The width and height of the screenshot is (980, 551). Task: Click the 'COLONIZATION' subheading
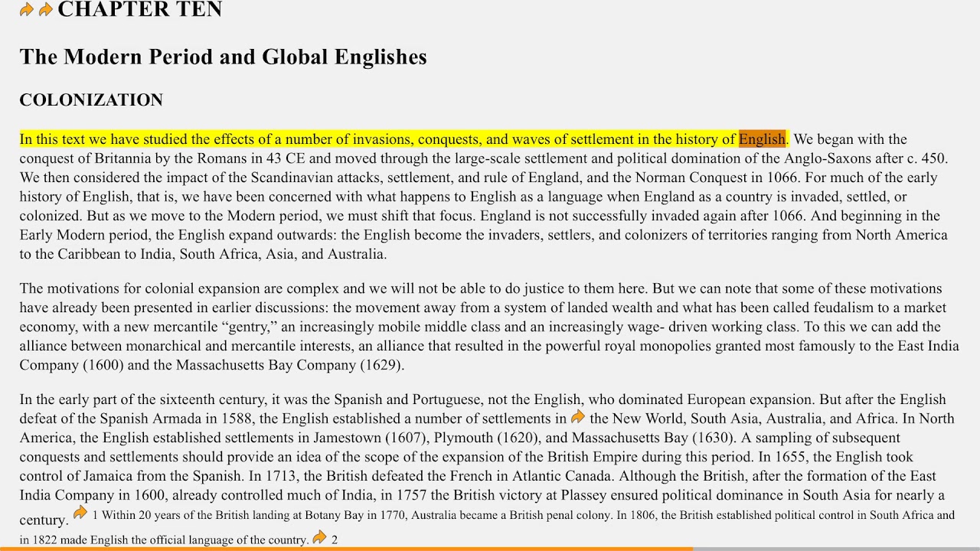pyautogui.click(x=91, y=100)
